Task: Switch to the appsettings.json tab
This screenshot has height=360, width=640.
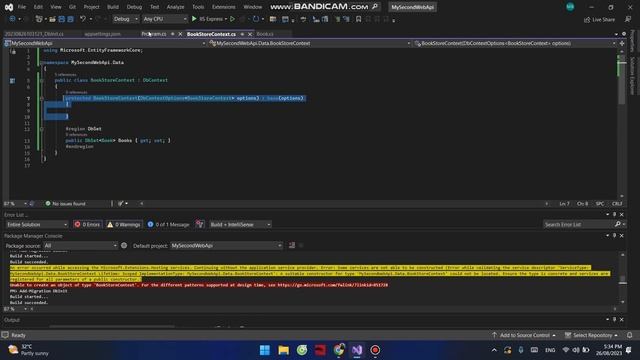Action: click(x=102, y=34)
